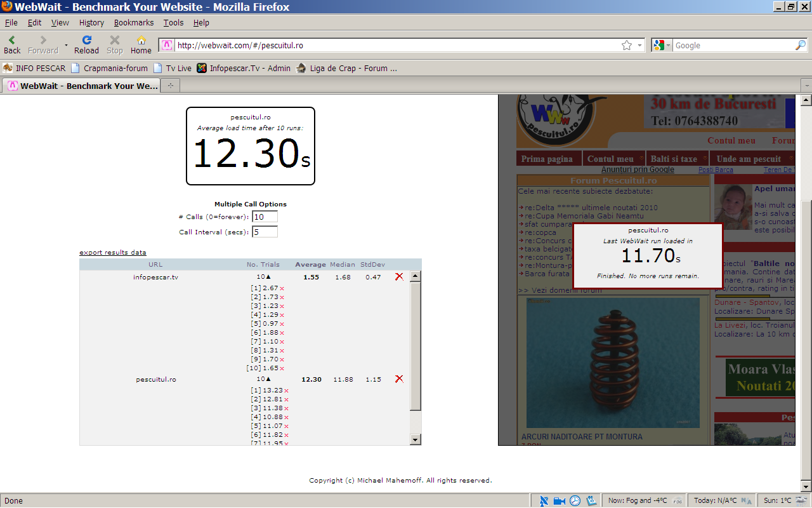Remove trial 1 of infopescar.tv
The height and width of the screenshot is (508, 812).
point(282,288)
